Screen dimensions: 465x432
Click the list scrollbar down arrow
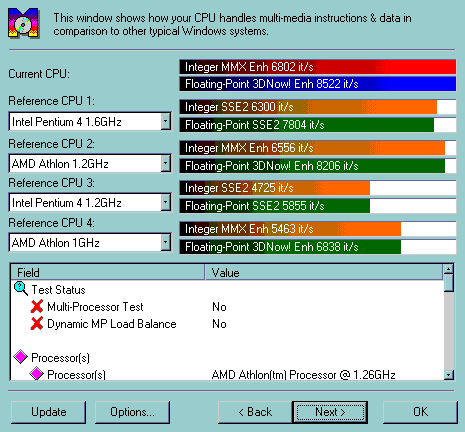[x=449, y=375]
